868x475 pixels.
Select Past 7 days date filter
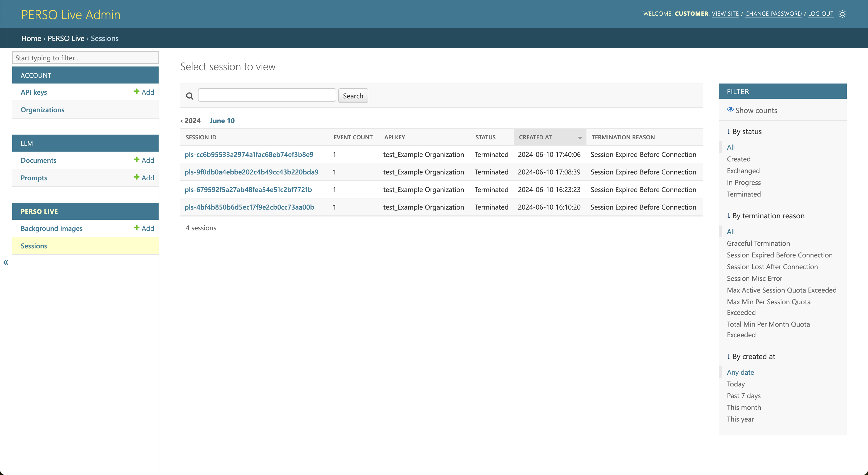(743, 395)
